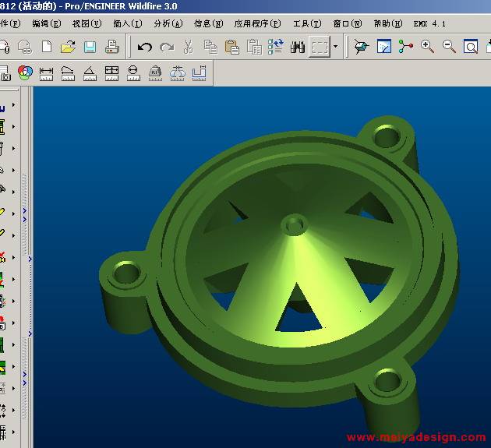Open the color wheel appearance icon
491x448 pixels.
click(x=25, y=73)
